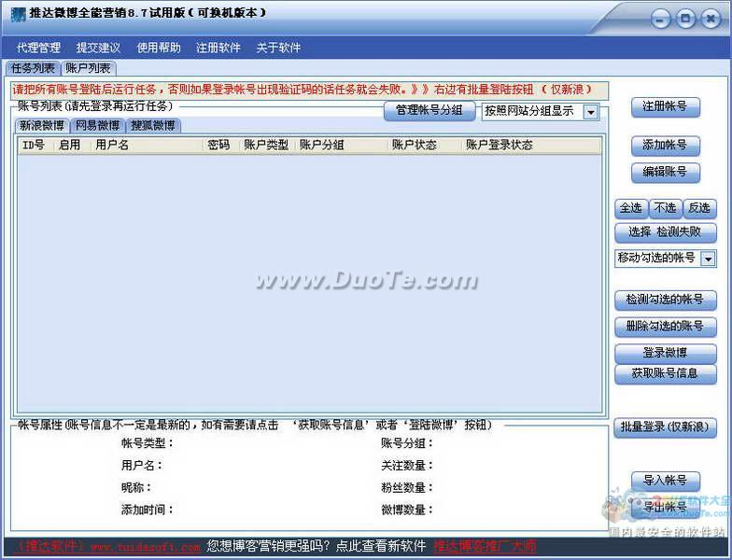Screen dimensions: 732x560
Task: Click the red login warning notice text
Action: coord(303,90)
